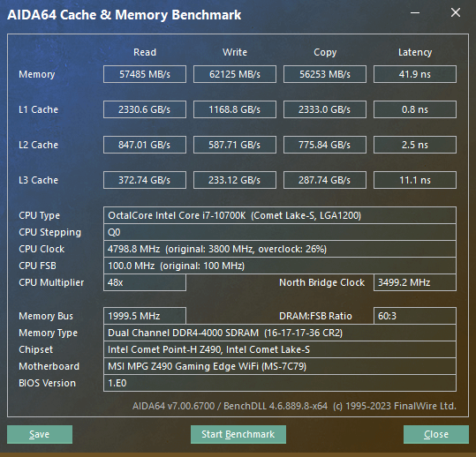Click L2 Cache Write 587.71 GB/s cell

coord(235,145)
